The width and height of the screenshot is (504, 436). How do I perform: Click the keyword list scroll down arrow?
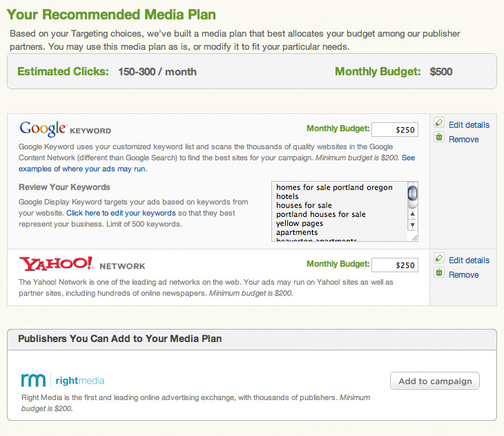tap(412, 225)
